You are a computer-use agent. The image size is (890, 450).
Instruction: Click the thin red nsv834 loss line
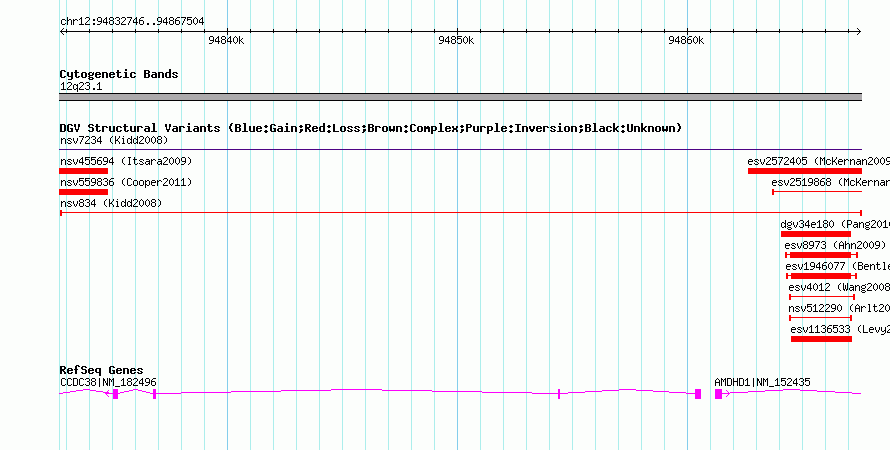(x=460, y=213)
